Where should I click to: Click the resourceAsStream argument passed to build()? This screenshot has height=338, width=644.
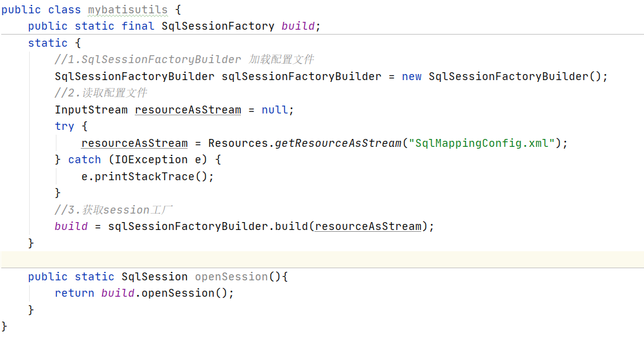click(368, 226)
